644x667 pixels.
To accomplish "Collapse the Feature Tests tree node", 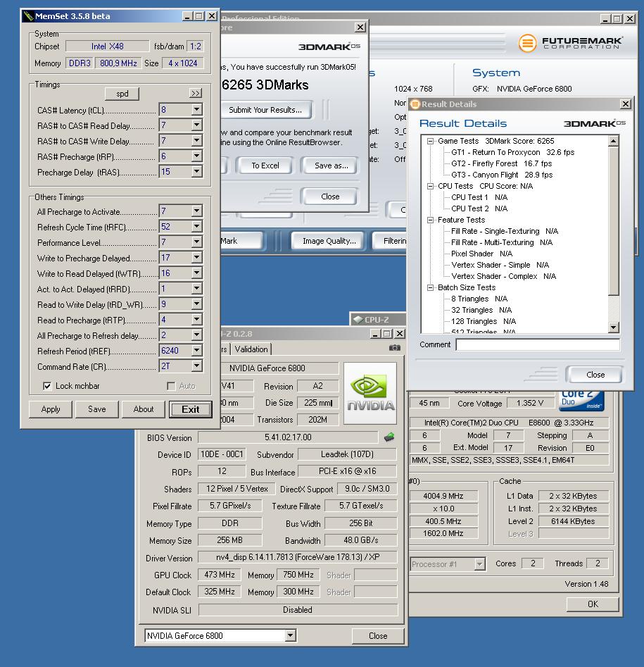I will (430, 220).
